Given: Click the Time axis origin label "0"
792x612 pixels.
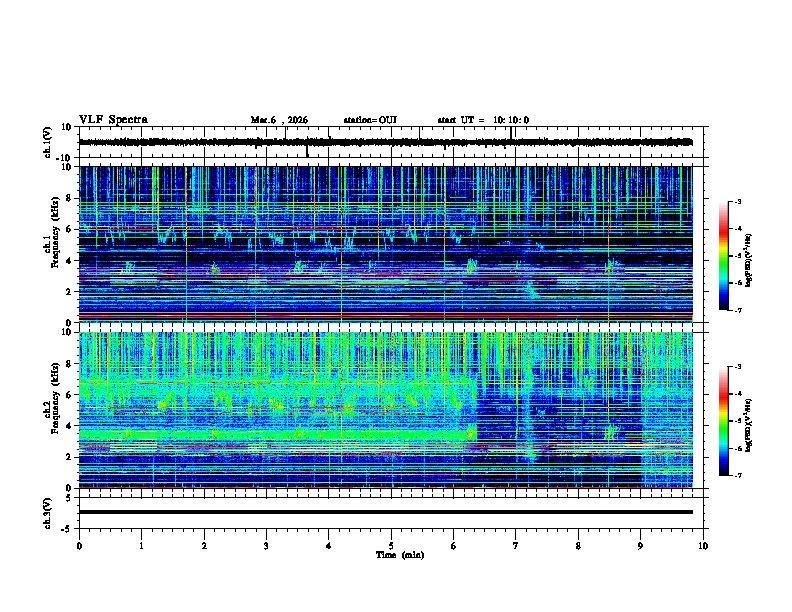Looking at the screenshot, I should point(79,546).
